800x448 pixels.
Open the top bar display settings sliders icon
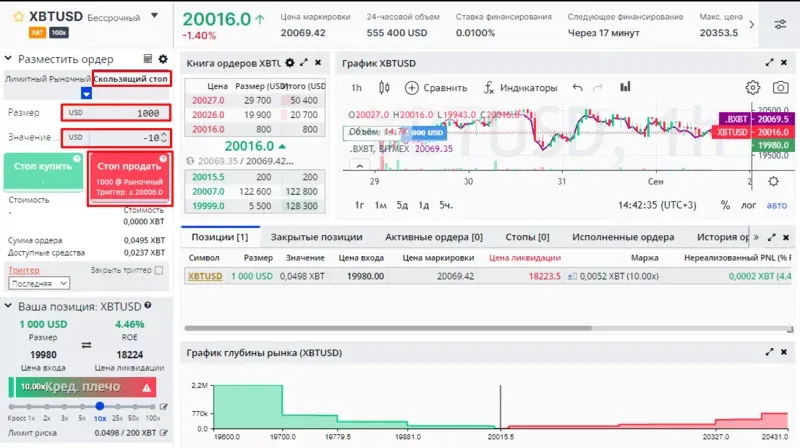coord(780,24)
